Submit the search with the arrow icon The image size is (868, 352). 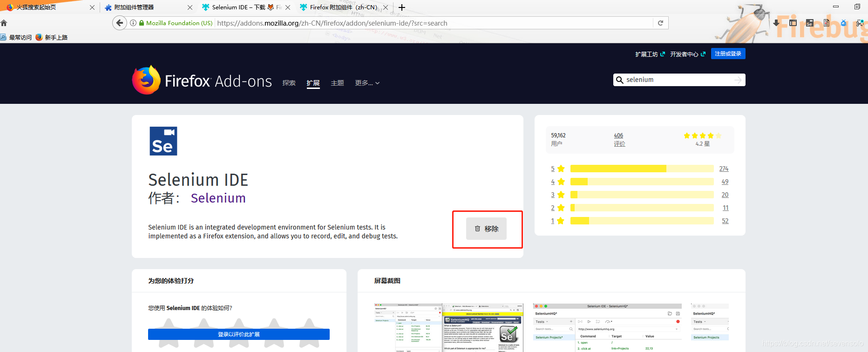[738, 80]
